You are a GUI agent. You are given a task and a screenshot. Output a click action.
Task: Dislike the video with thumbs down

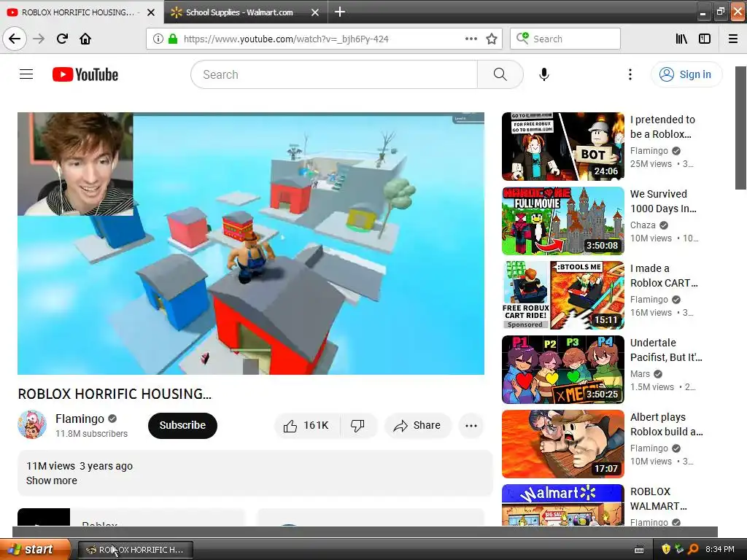click(x=357, y=425)
